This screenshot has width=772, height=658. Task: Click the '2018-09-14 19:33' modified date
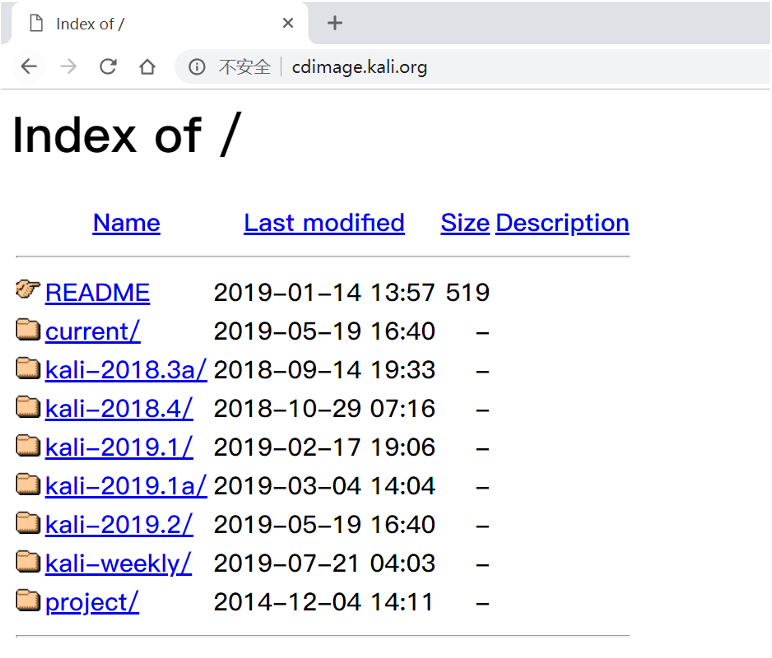tap(324, 370)
